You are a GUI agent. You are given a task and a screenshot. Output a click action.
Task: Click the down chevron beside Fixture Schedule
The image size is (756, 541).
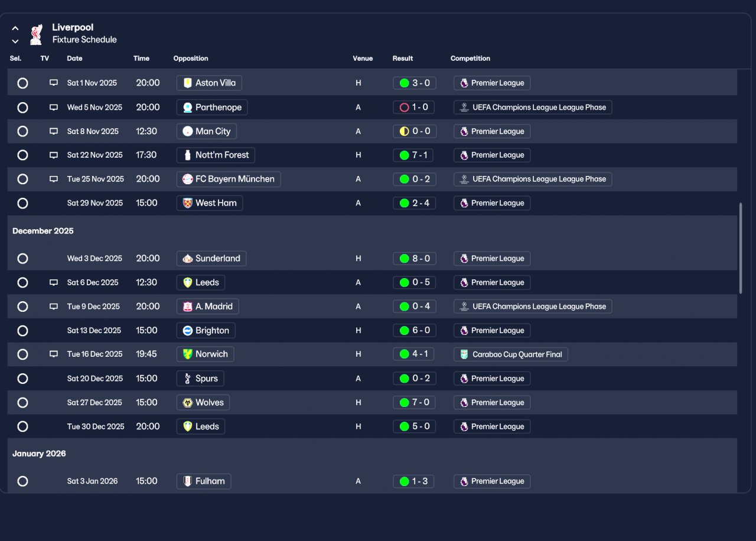pyautogui.click(x=15, y=41)
